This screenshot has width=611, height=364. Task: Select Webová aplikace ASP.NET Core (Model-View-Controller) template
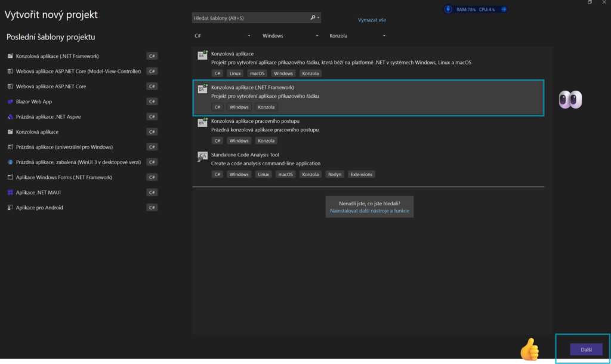[x=78, y=71]
